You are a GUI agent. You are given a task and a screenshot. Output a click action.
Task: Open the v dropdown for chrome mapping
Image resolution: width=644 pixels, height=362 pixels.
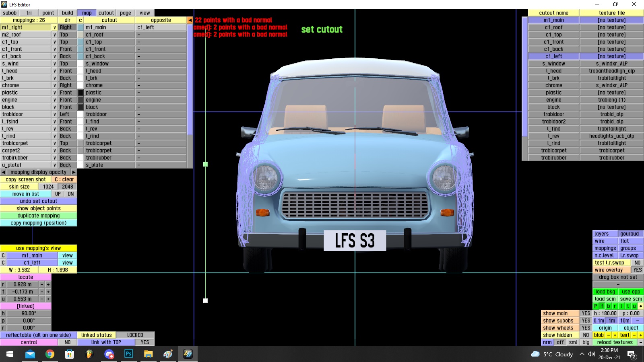pyautogui.click(x=54, y=85)
